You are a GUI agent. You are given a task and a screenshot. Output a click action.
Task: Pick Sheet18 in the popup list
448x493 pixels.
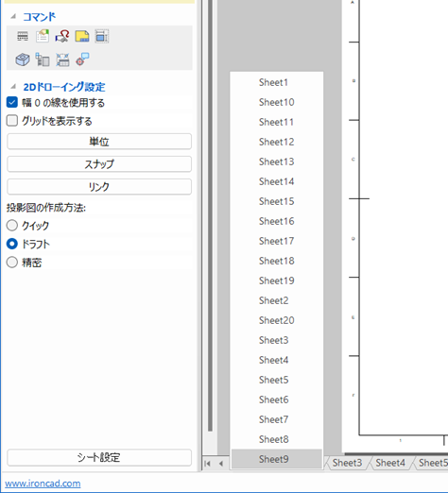click(277, 261)
